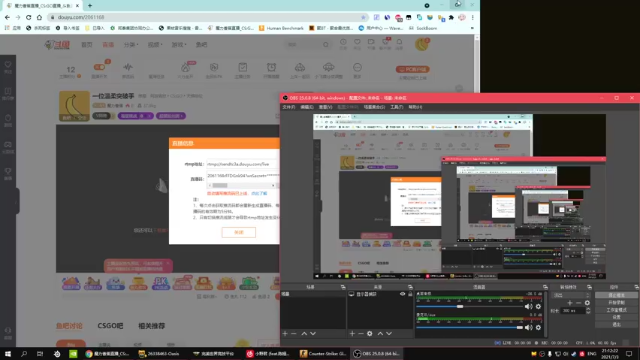
Task: Open the 文件(F) menu in OBS
Action: tap(289, 107)
